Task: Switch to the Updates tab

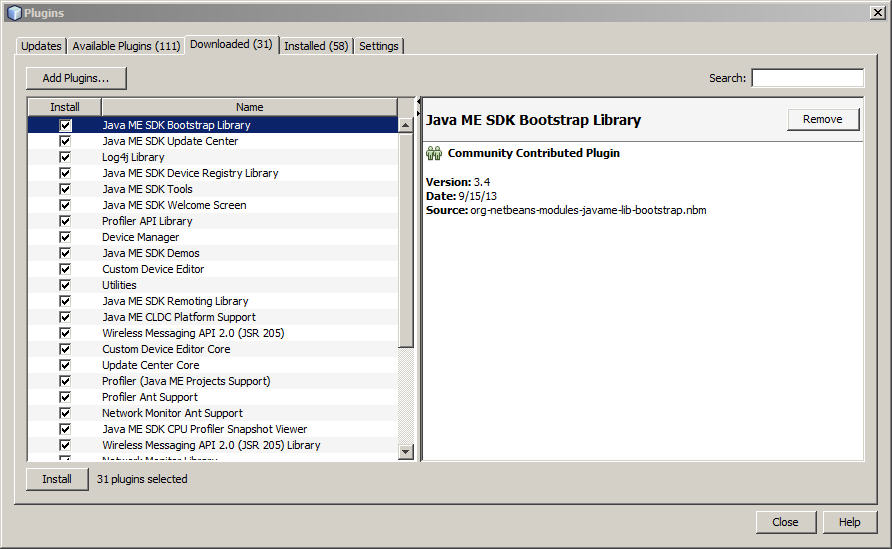Action: point(41,46)
